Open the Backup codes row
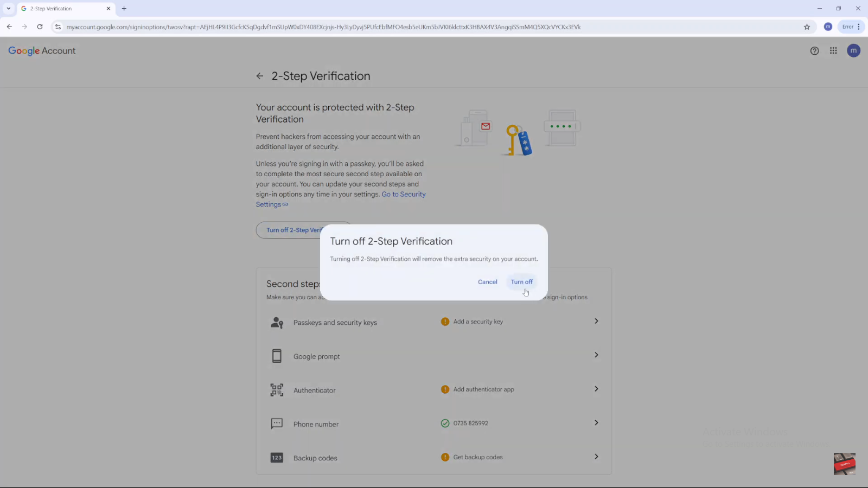Screen dimensions: 868x488 (x=434, y=457)
